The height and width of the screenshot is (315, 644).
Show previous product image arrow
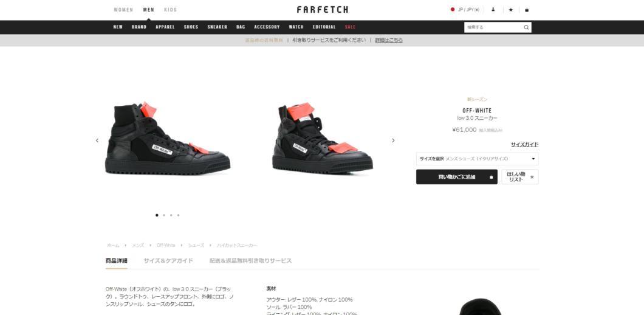tap(97, 140)
